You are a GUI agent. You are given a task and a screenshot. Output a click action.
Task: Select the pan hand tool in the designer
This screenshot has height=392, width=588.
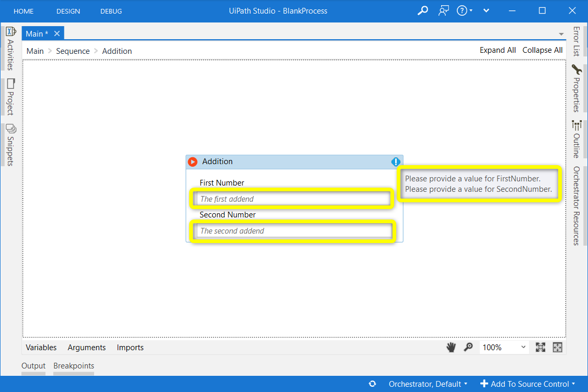click(451, 347)
